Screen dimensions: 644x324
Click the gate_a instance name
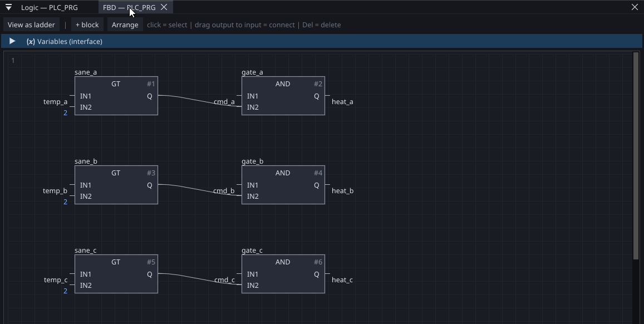252,72
